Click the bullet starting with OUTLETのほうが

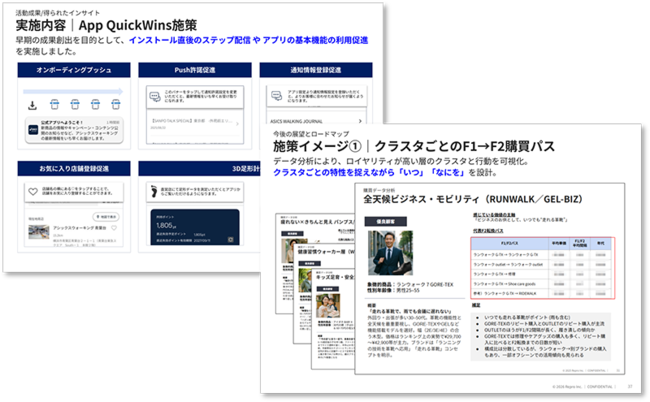point(539,330)
